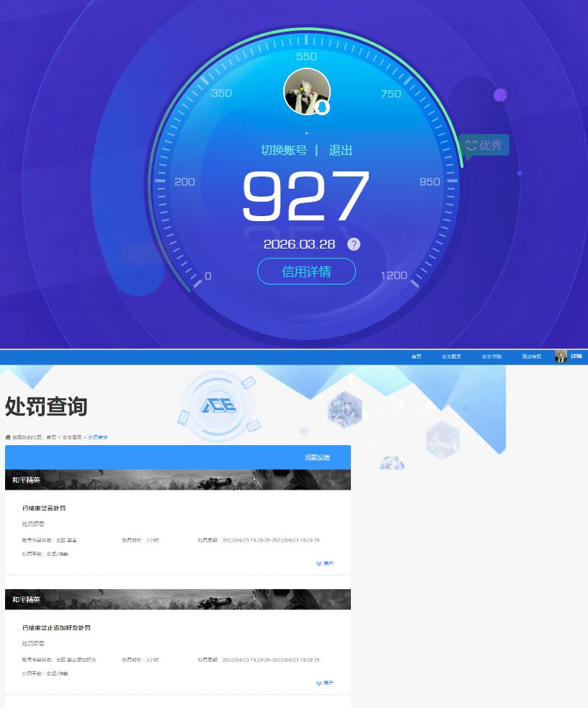Open the 首页 navigation menu item
Viewport: 588px width, 708px height.
[415, 356]
